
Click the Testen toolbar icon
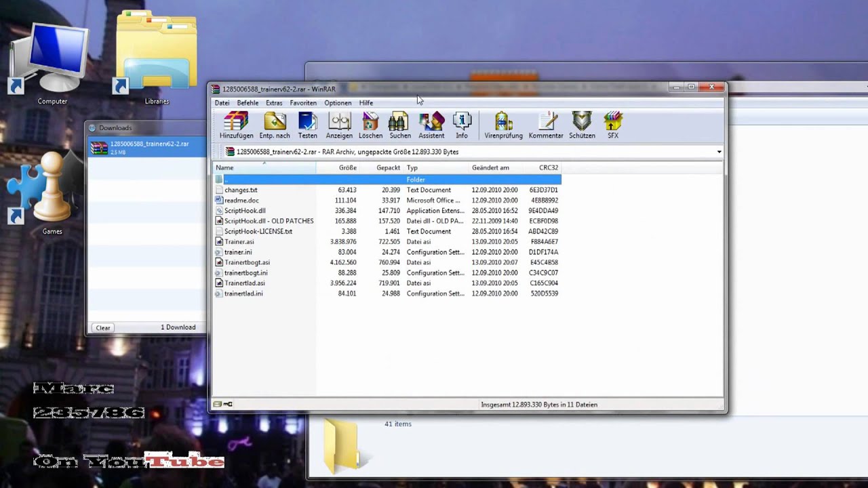pyautogui.click(x=307, y=125)
